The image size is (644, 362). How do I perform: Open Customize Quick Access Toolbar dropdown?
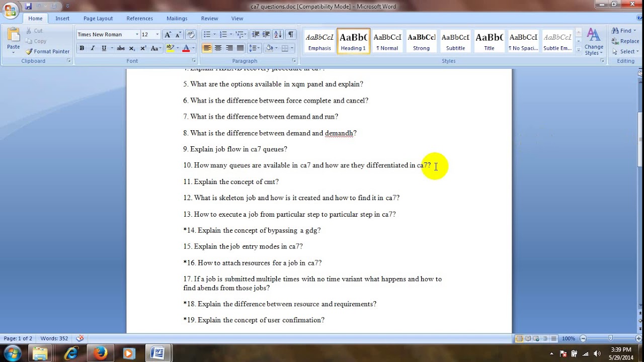click(x=68, y=7)
